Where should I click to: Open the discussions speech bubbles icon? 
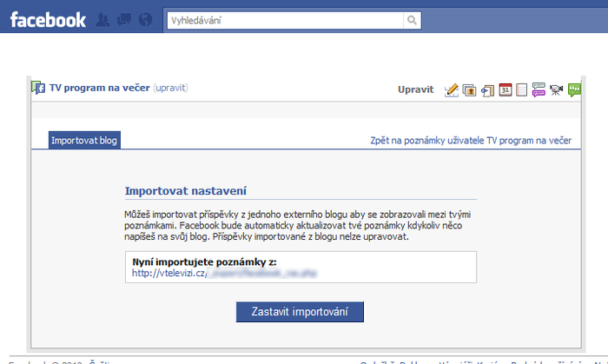coord(539,90)
